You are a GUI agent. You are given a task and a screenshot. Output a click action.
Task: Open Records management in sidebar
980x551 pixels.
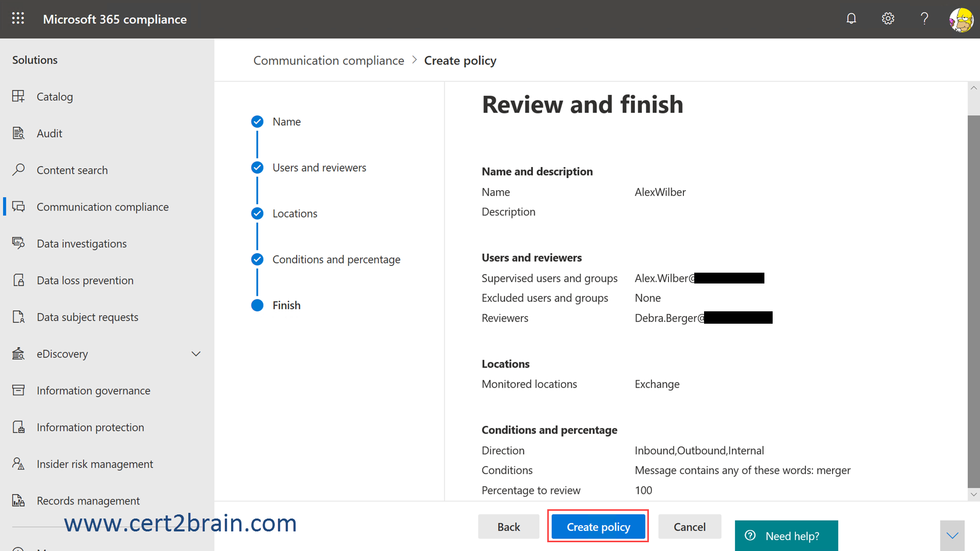pos(88,500)
